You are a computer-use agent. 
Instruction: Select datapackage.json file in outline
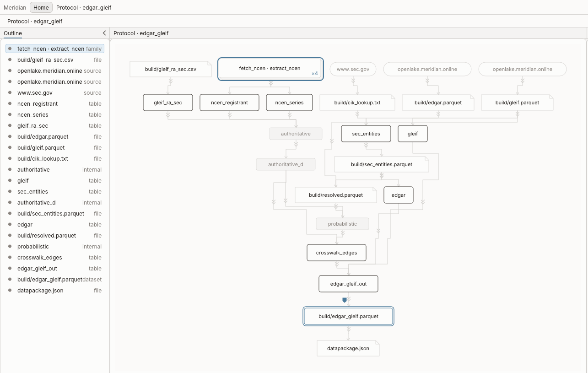coord(55,291)
